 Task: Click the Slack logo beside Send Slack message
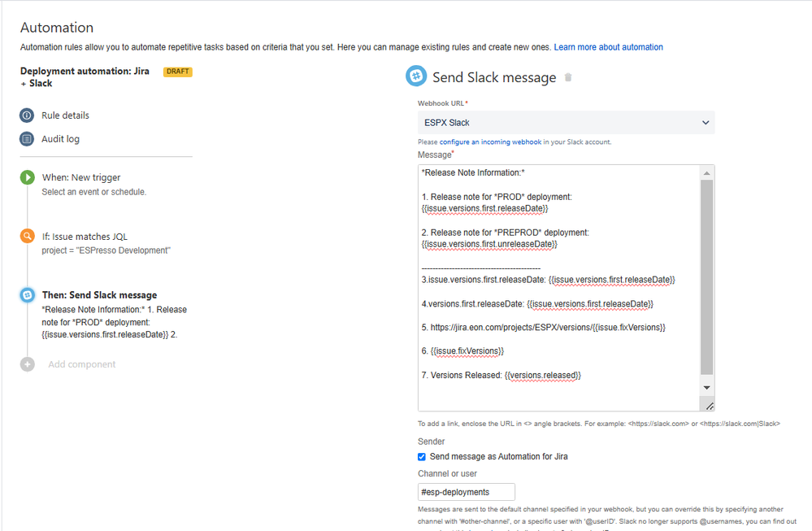coord(416,76)
